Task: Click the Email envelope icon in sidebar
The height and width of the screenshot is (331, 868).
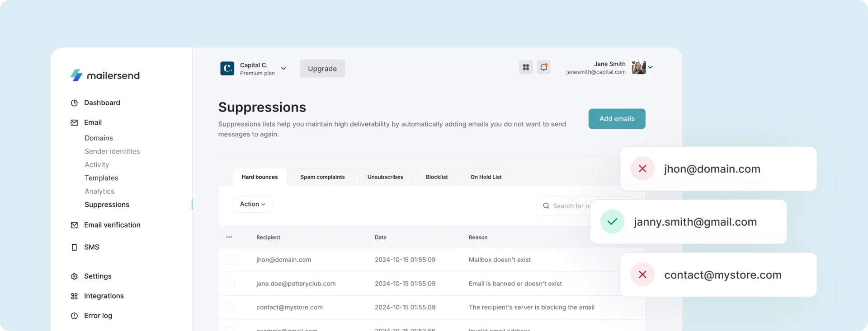Action: tap(74, 122)
